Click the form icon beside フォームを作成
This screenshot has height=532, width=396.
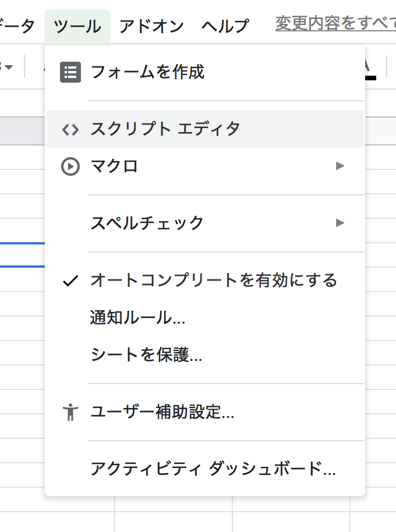coord(70,72)
